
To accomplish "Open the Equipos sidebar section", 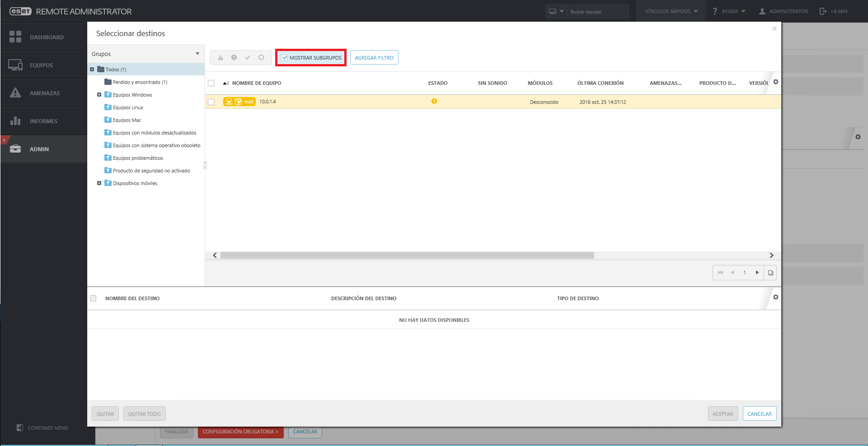I will (43, 65).
